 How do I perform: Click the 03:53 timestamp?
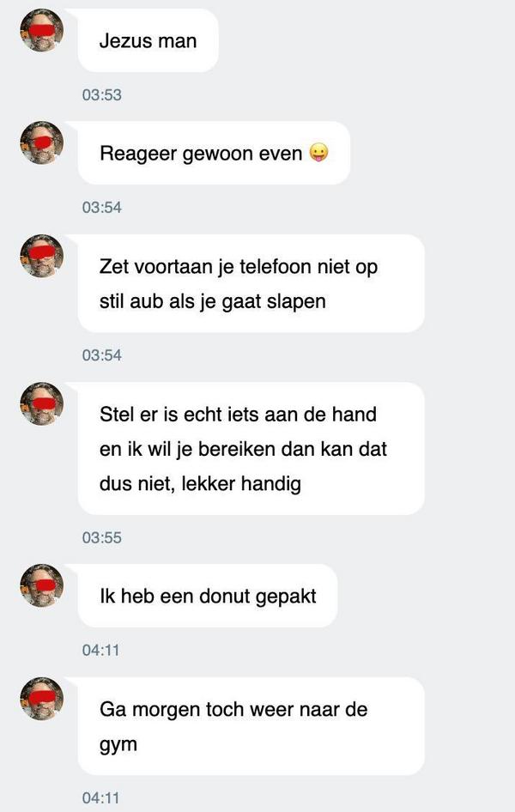coord(102,94)
